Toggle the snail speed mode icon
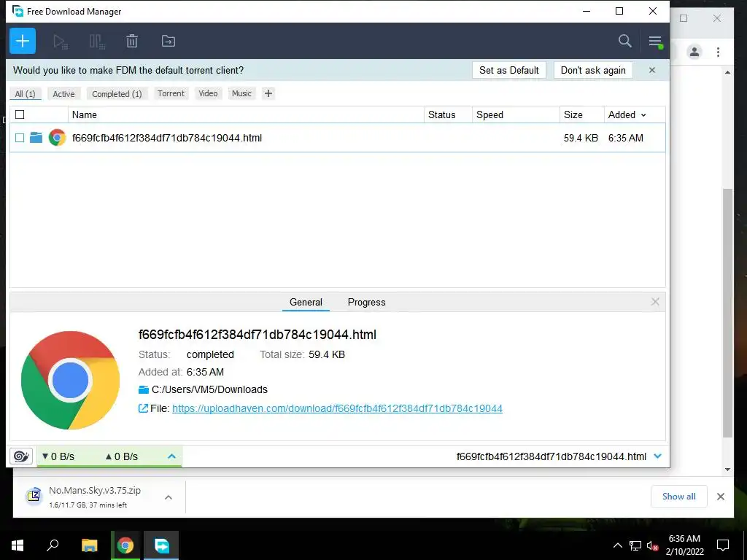The height and width of the screenshot is (560, 747). point(21,456)
